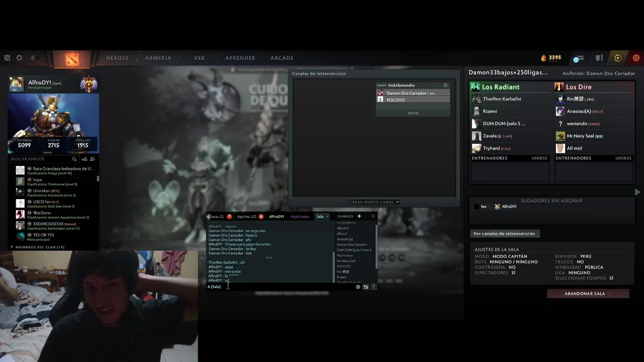This screenshot has height=362, width=644.
Task: Select friend USCIS fan in list
Action: coord(54,204)
